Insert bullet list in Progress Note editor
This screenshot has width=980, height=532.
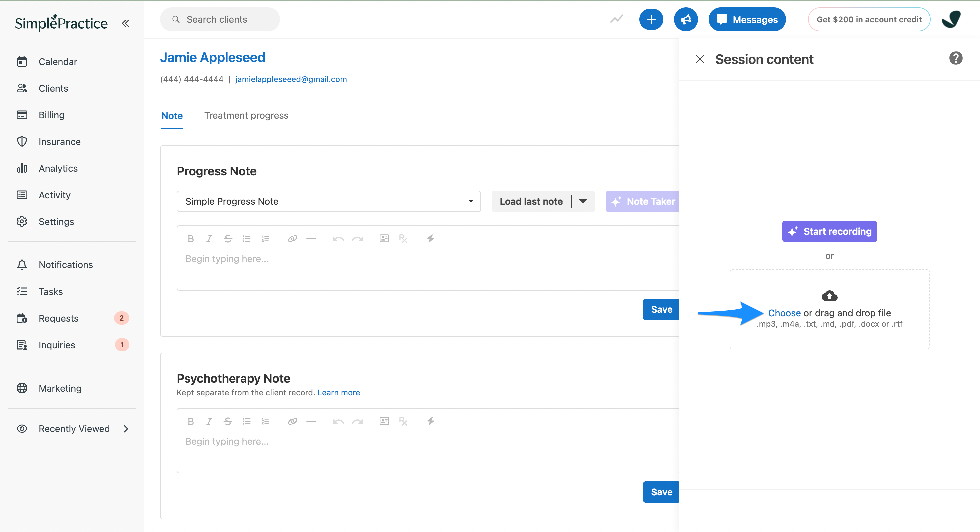point(247,239)
